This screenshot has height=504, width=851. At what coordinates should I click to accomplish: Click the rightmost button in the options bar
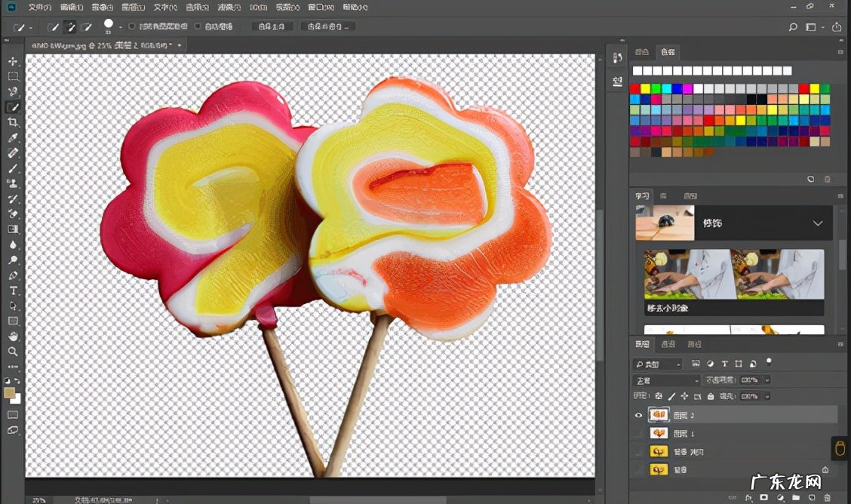(x=836, y=27)
